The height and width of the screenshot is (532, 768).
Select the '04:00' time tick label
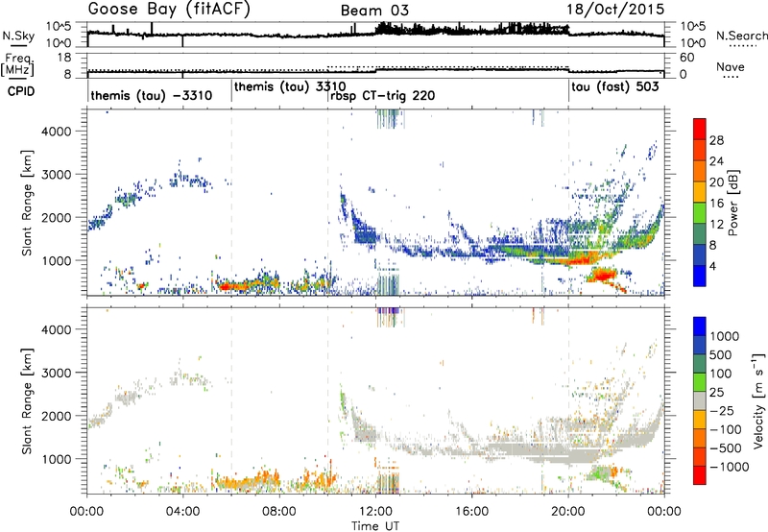(182, 512)
